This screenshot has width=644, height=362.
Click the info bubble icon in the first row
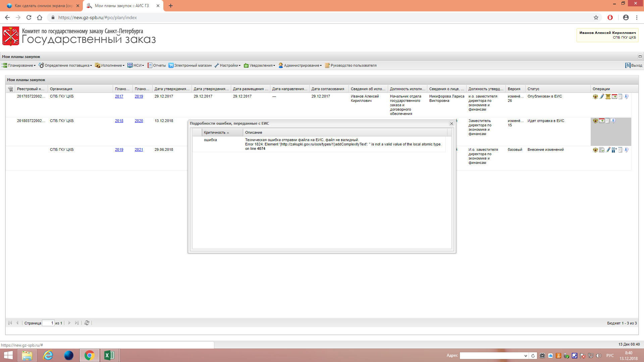pyautogui.click(x=626, y=97)
